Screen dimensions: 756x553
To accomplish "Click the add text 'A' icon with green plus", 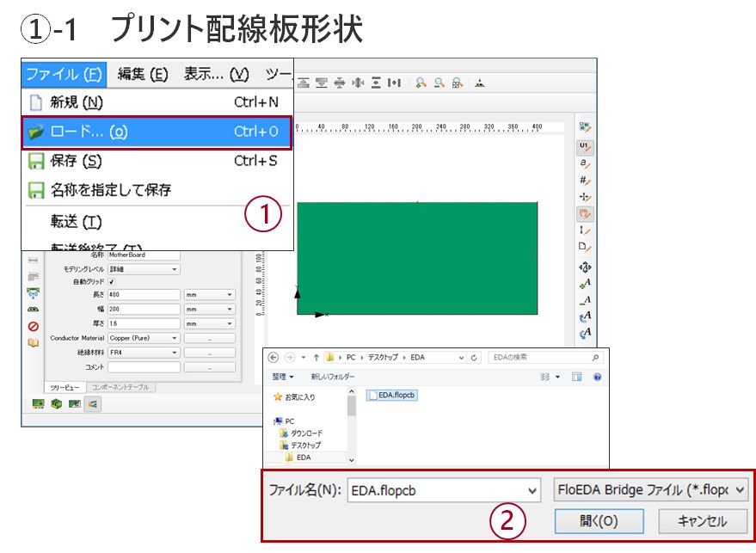I will point(585,284).
